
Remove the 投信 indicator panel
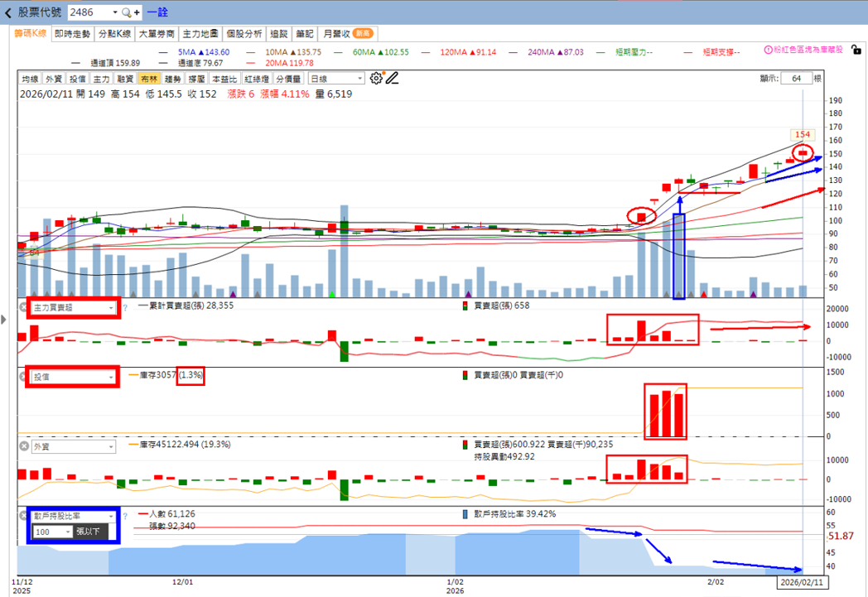pos(23,377)
